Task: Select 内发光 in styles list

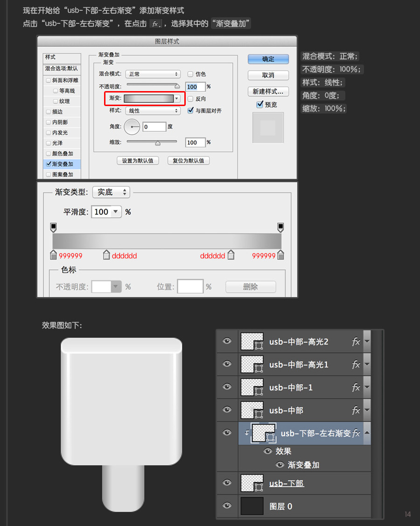Action: click(x=62, y=133)
